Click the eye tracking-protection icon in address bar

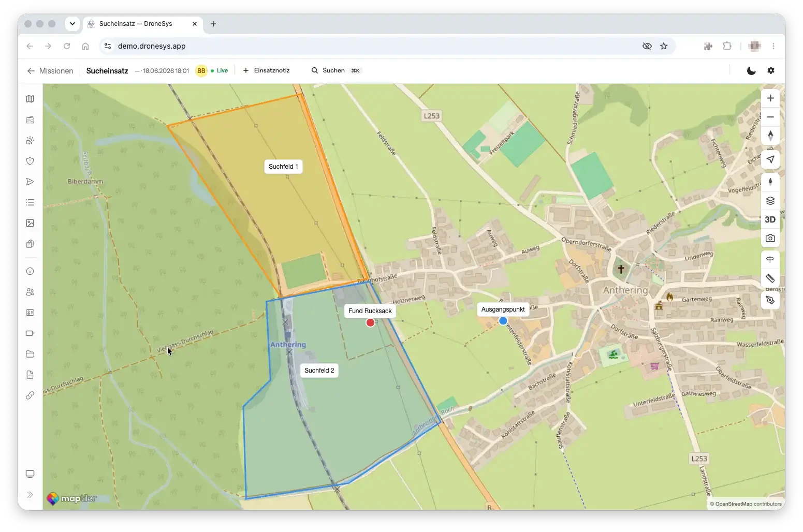pyautogui.click(x=647, y=46)
